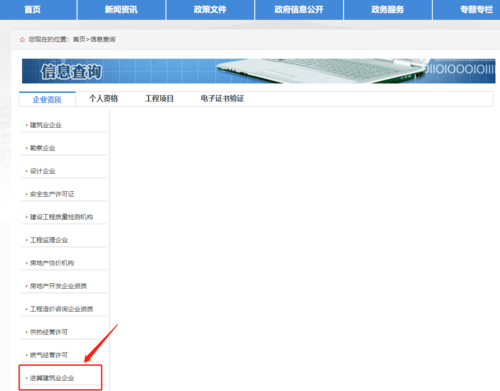Select 燃气经营许可 in the sidebar
The image size is (500, 391).
coord(49,355)
